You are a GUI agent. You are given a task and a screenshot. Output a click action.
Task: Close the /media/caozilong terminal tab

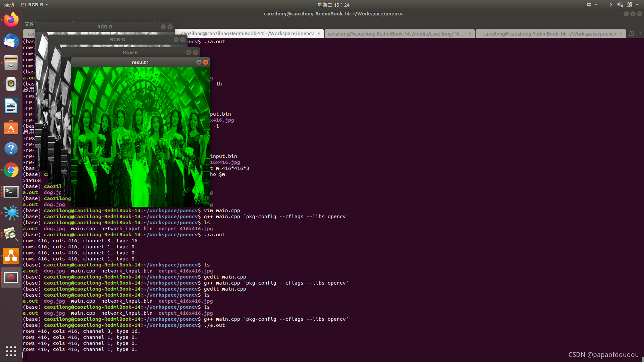coord(470,34)
